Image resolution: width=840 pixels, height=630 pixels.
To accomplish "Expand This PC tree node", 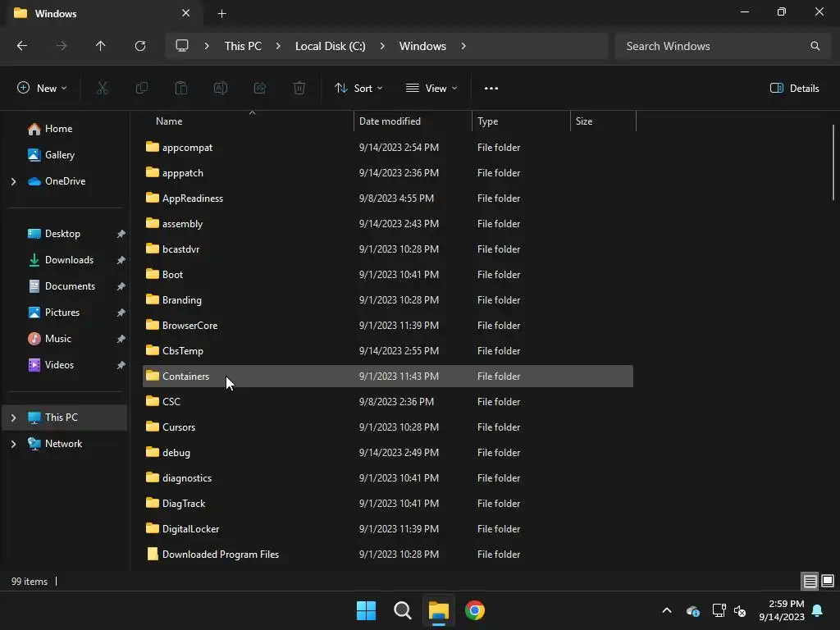I will click(x=13, y=418).
